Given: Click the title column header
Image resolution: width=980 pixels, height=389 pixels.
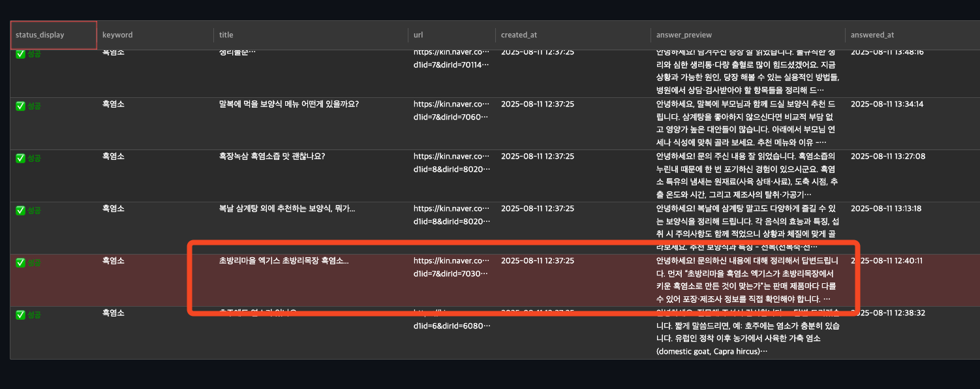Looking at the screenshot, I should tap(226, 35).
